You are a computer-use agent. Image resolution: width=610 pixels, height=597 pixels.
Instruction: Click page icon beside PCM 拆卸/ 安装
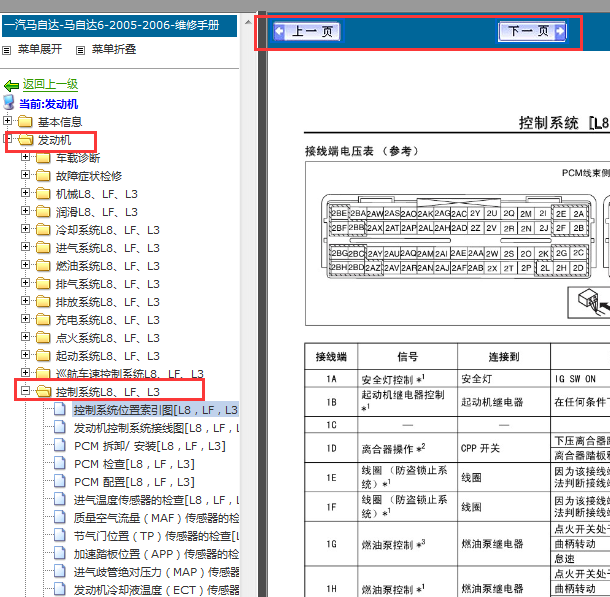point(60,445)
